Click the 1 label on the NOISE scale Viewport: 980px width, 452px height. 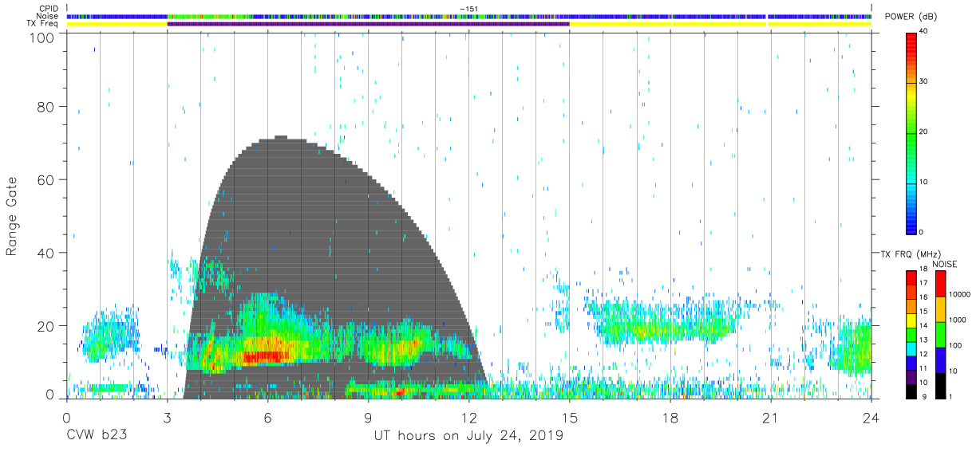coord(951,396)
